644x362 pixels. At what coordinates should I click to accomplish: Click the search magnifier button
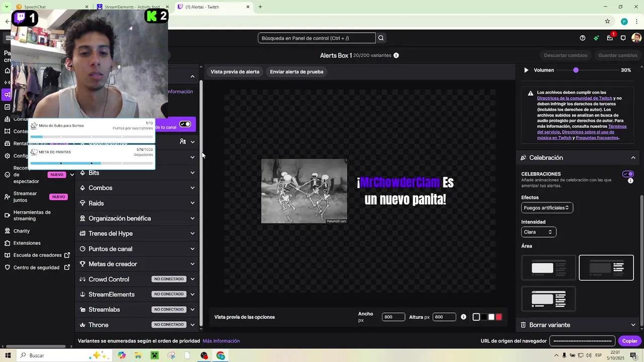click(381, 38)
